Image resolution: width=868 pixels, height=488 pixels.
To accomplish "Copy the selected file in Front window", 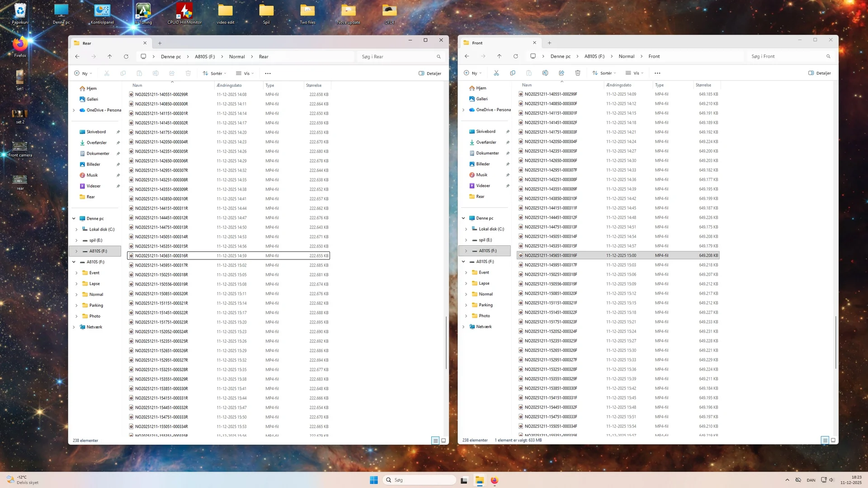I will click(x=513, y=73).
